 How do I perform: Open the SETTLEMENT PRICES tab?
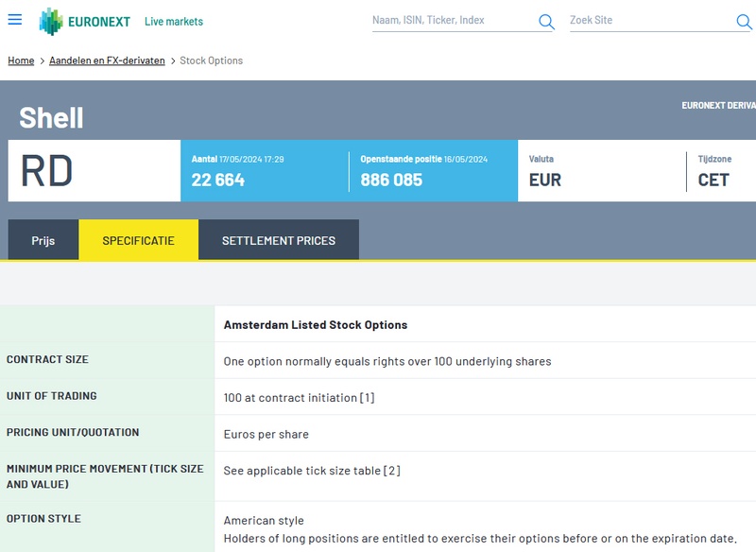[279, 240]
